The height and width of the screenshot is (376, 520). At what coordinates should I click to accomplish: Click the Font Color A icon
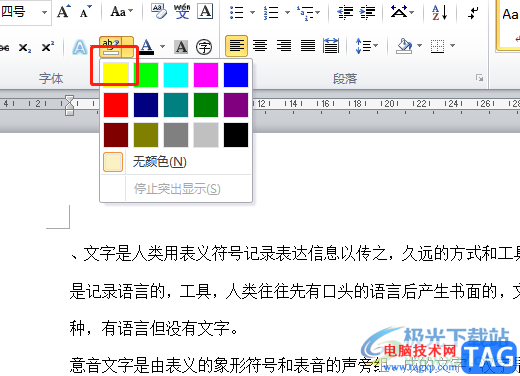click(x=147, y=47)
